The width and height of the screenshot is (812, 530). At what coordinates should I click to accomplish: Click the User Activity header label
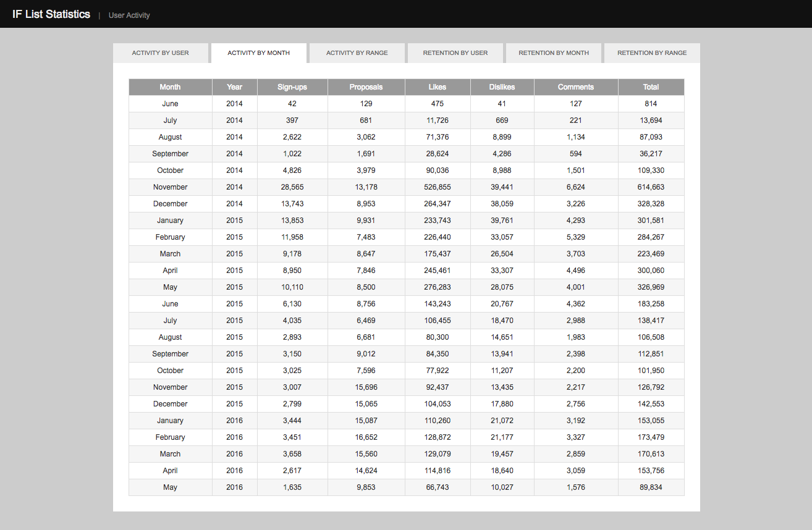pos(129,15)
